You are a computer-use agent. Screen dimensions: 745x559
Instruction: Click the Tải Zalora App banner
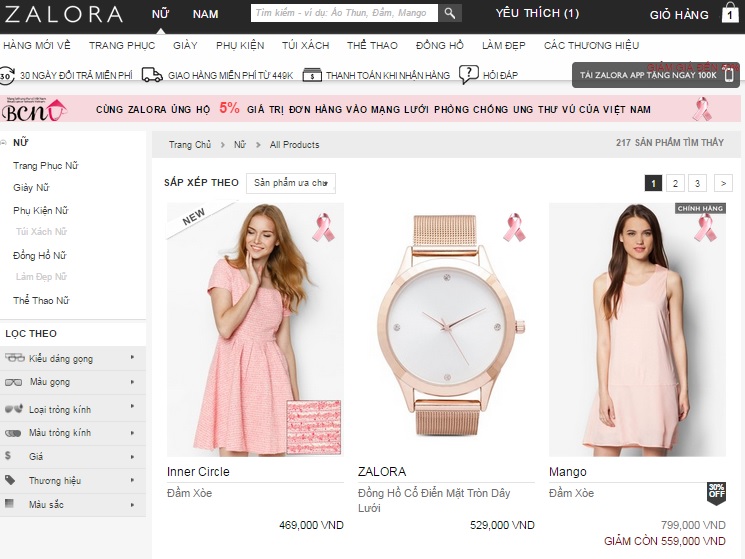click(x=656, y=75)
